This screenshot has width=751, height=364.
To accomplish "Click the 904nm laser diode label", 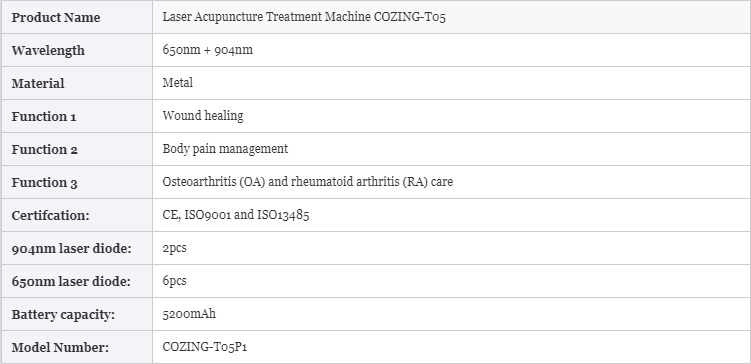I will point(71,249).
